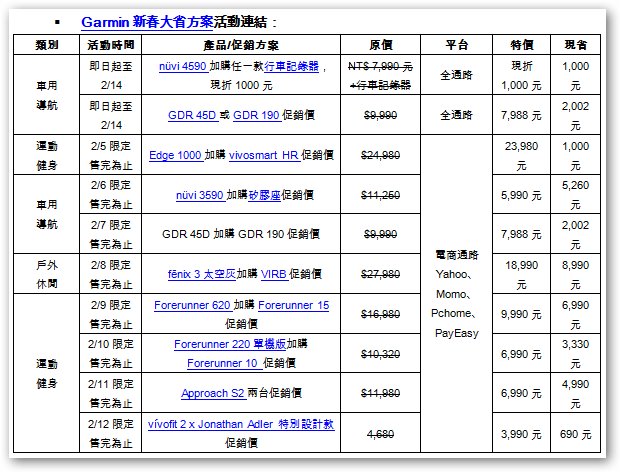620x472 pixels.
Task: Open the Approach S2 link
Action: click(x=210, y=393)
